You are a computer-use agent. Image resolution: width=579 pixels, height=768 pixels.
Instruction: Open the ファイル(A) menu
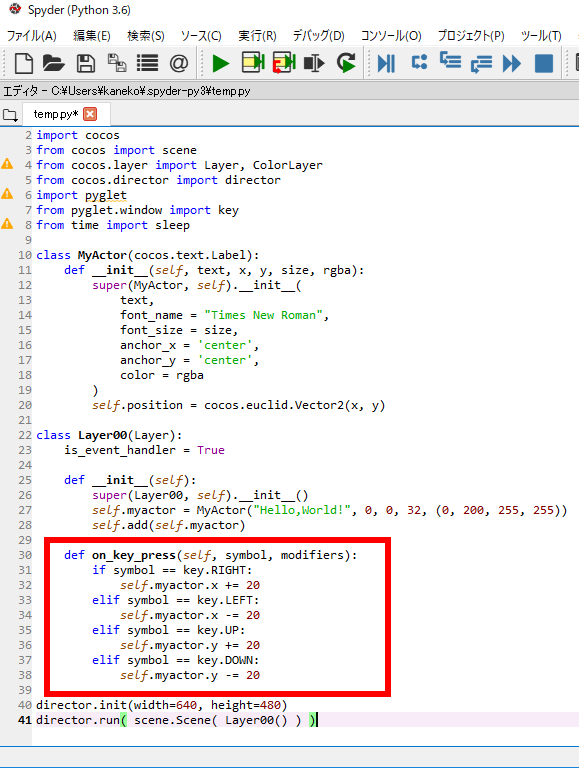tap(31, 36)
